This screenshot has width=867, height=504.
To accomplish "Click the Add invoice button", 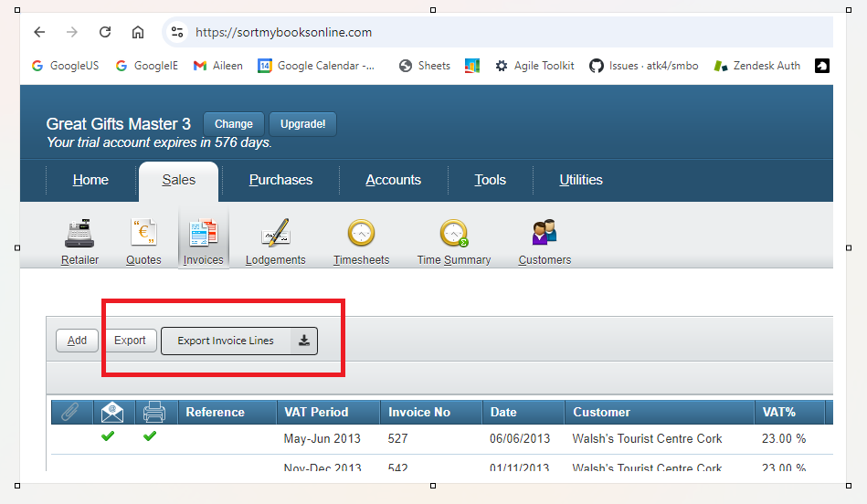I will pos(77,341).
